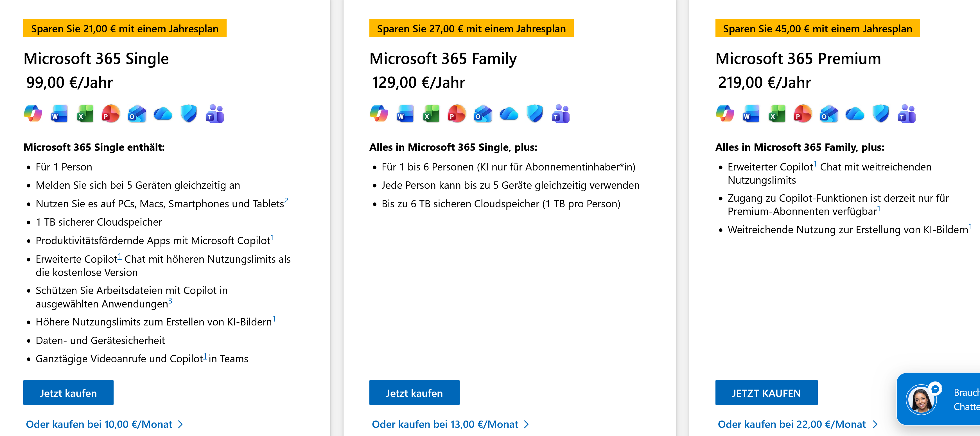
Task: Open footnote 3 after ausgewählten Anwendungen
Action: [x=170, y=301]
